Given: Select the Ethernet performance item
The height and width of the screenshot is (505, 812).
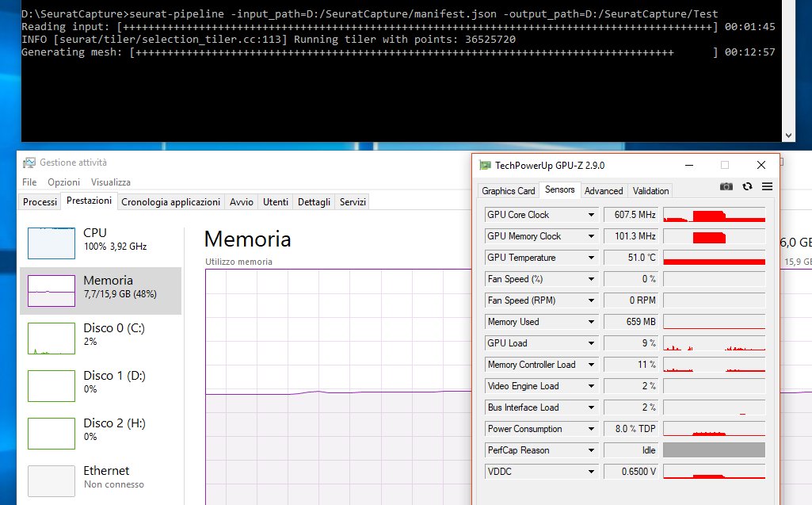Looking at the screenshot, I should point(101,481).
